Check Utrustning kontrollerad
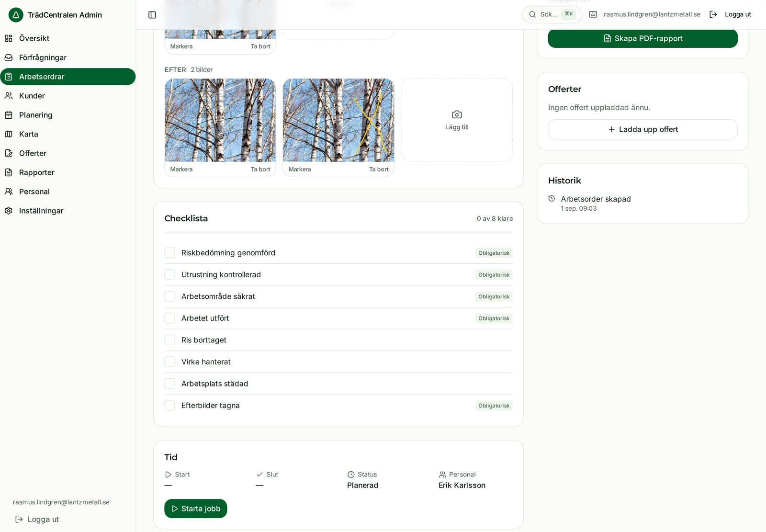Screen dimensions: 766x532 tap(170, 274)
